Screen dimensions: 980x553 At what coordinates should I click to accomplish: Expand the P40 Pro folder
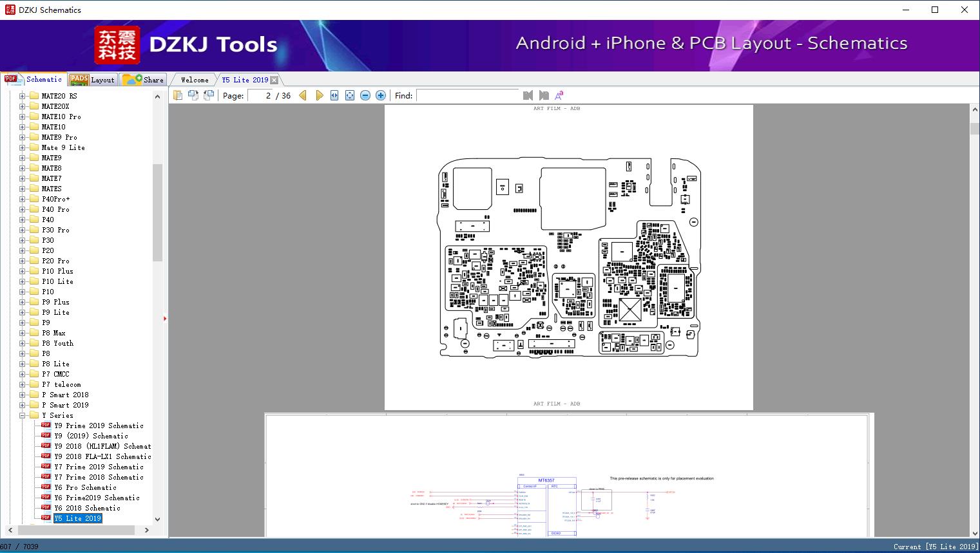22,209
